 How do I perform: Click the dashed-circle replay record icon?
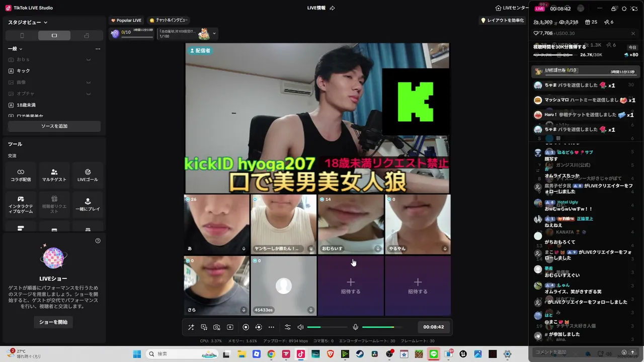click(x=259, y=327)
